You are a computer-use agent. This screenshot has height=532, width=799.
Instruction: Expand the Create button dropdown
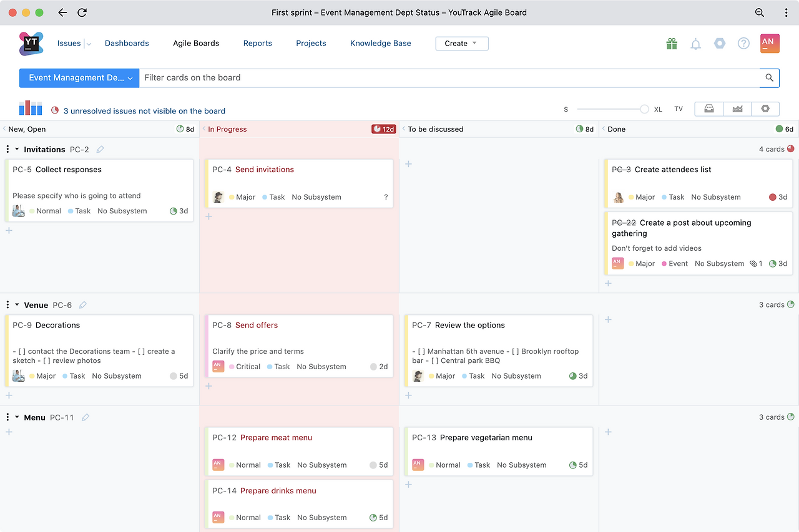point(462,44)
